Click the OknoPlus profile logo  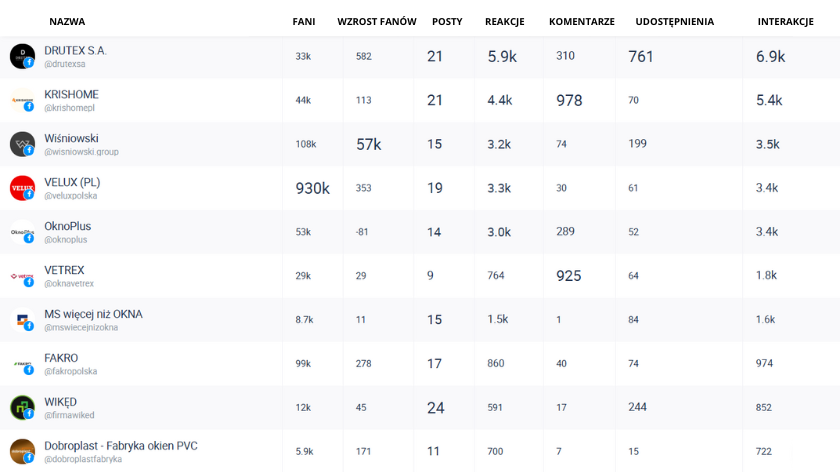tap(22, 232)
